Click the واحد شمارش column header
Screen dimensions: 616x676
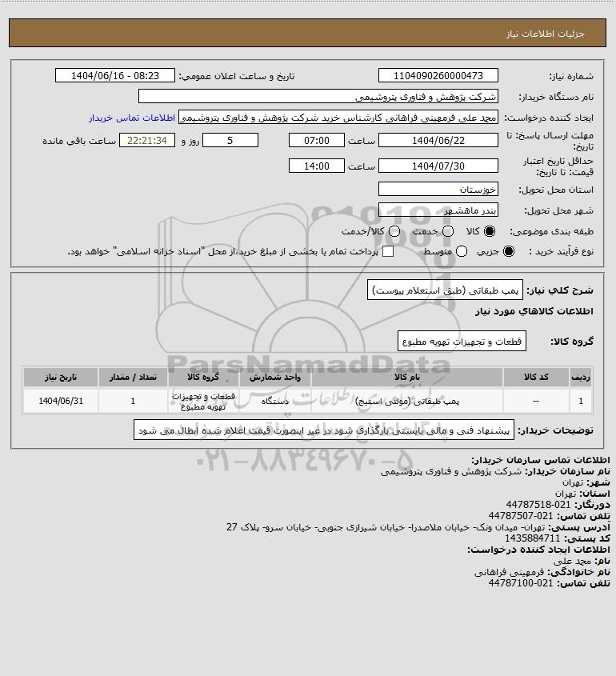pyautogui.click(x=275, y=378)
